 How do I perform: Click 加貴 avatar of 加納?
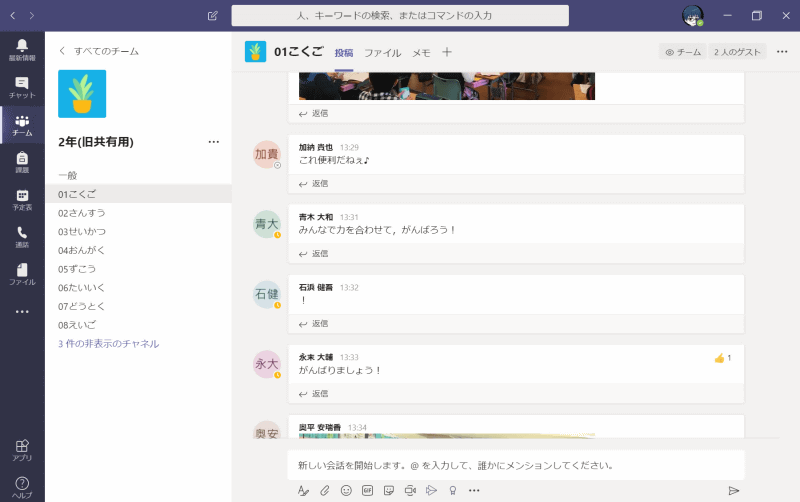267,154
